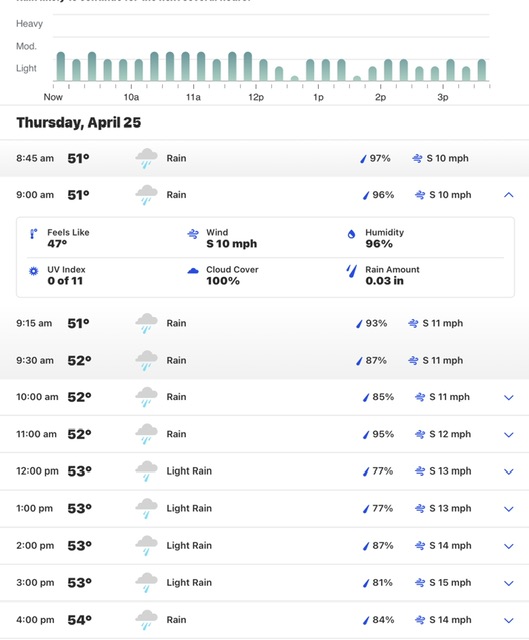Click the '10a' marker on rain chart

click(x=131, y=97)
